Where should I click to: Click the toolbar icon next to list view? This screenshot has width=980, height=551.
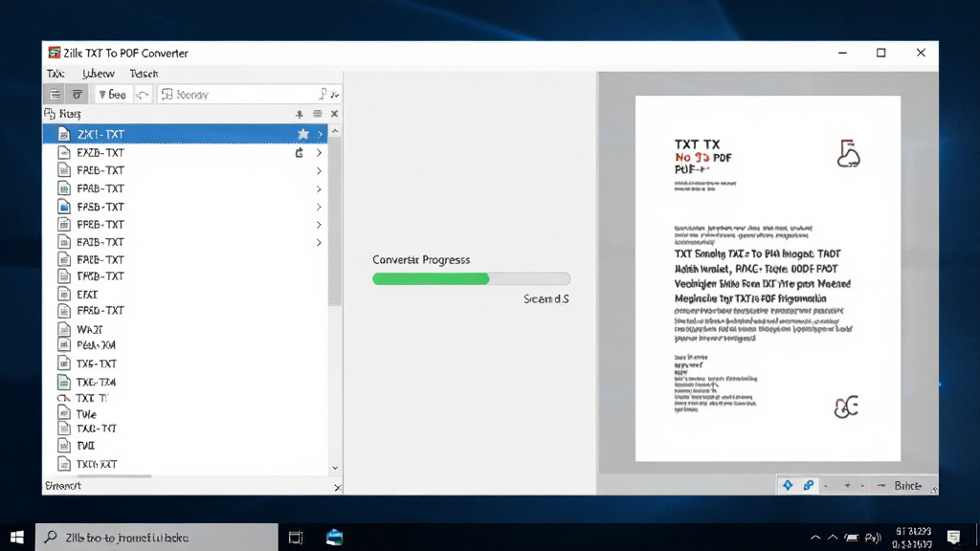(x=77, y=95)
